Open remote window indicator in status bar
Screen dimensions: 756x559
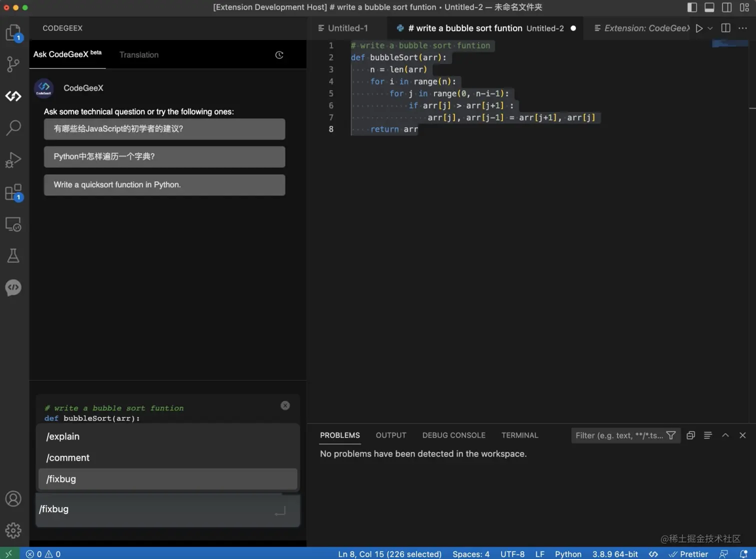[x=9, y=553]
